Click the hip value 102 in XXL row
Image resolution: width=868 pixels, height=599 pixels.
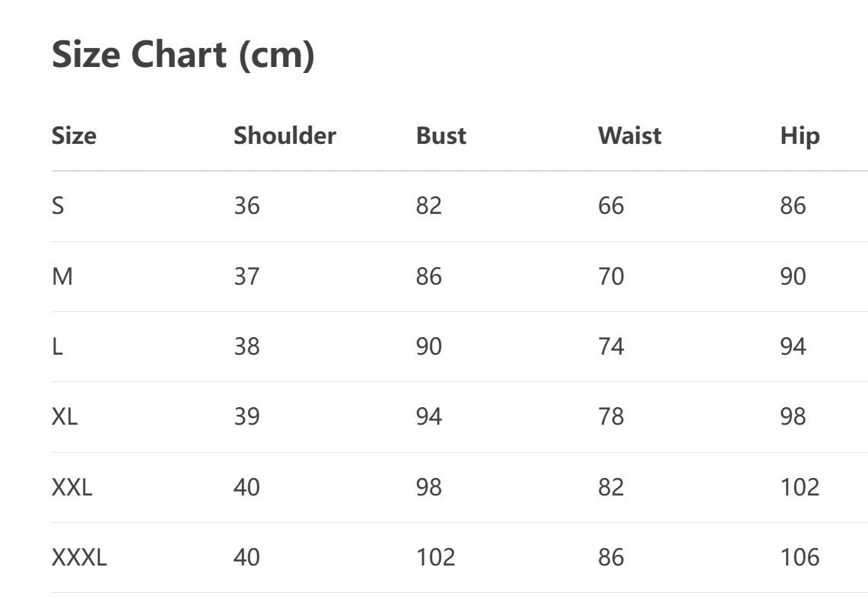click(800, 487)
